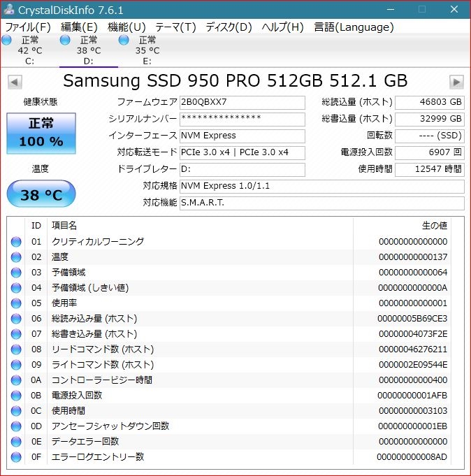Click status orb for row 0E データエラー回数
The height and width of the screenshot is (476, 471).
[x=16, y=442]
